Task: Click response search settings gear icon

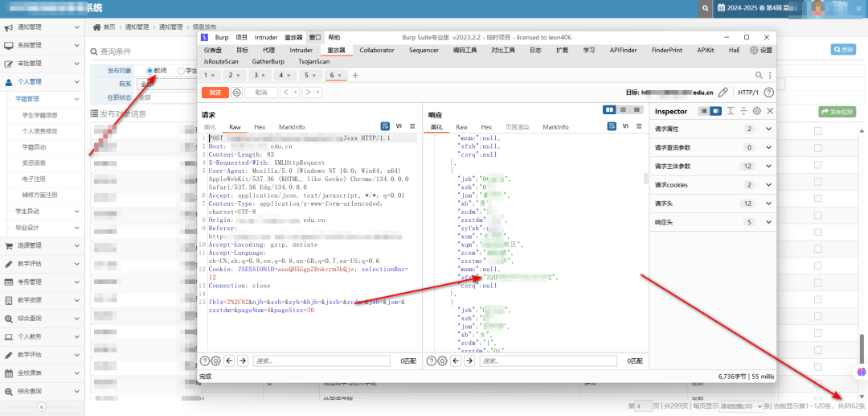Action: click(x=441, y=361)
